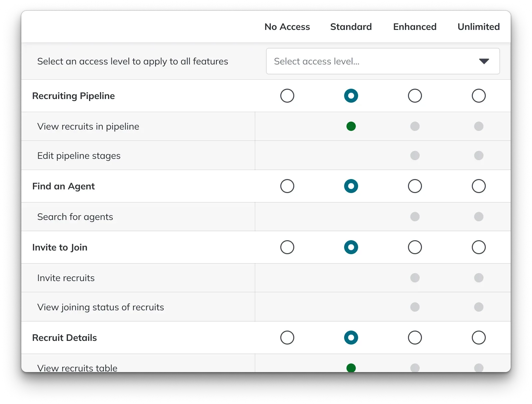This screenshot has width=532, height=404.
Task: Select Standard for Recruiting Pipeline
Action: pos(351,96)
